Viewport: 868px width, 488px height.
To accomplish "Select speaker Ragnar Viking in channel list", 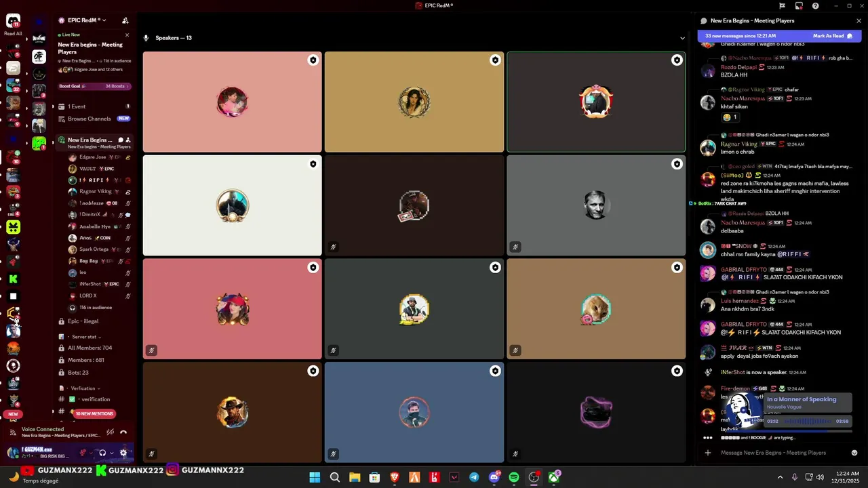I will [99, 192].
